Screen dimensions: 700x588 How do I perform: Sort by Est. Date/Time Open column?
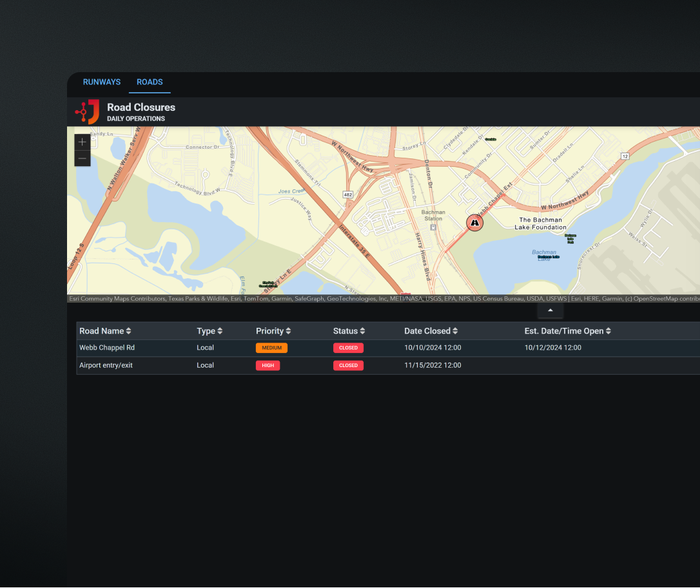pos(567,331)
